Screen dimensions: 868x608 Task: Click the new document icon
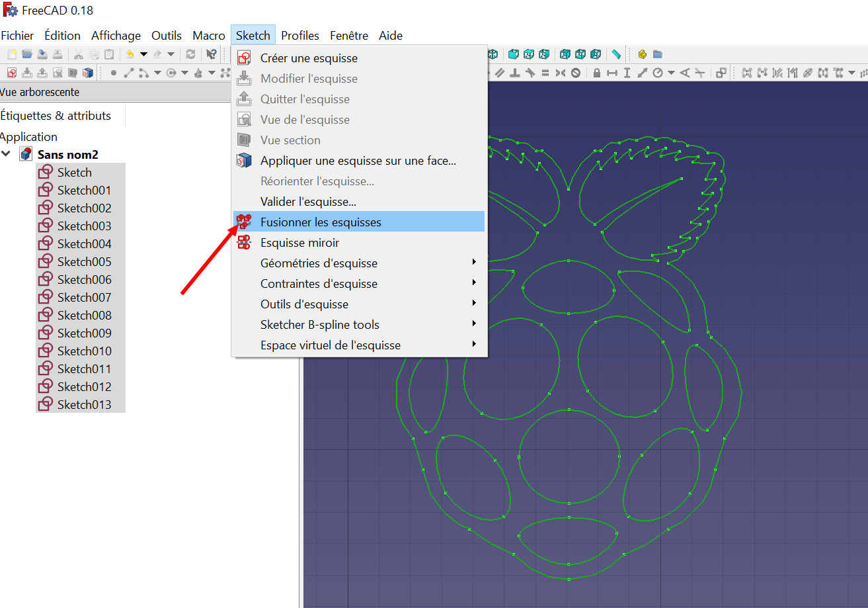click(x=12, y=54)
